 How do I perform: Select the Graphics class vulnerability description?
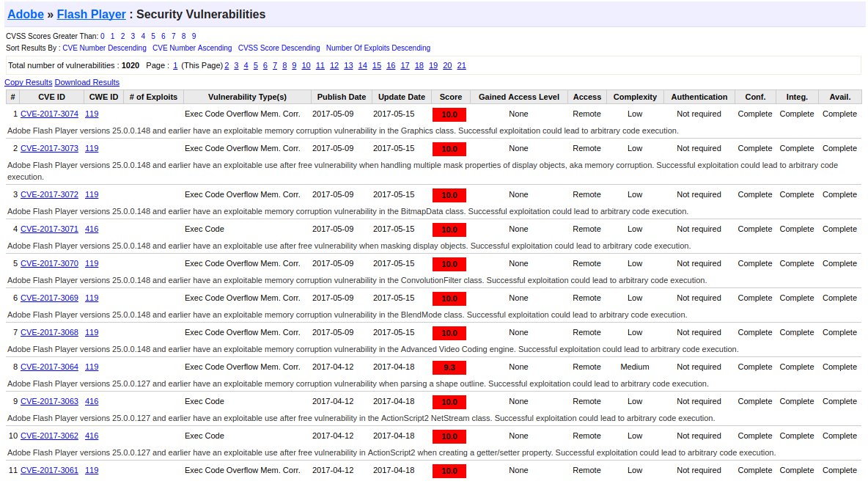(x=342, y=131)
